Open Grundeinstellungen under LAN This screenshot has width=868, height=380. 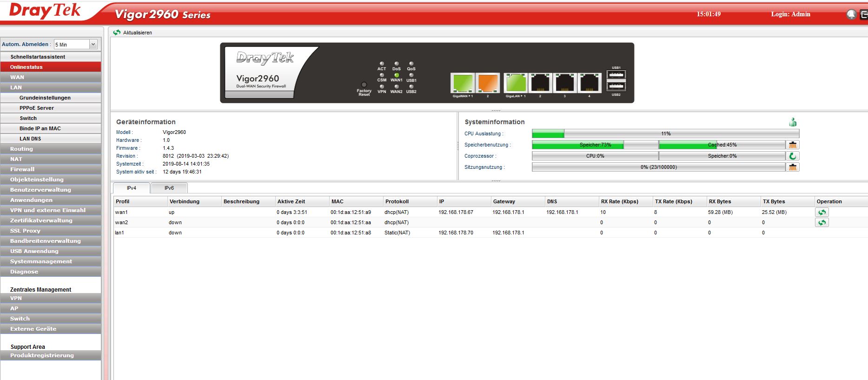click(51, 98)
